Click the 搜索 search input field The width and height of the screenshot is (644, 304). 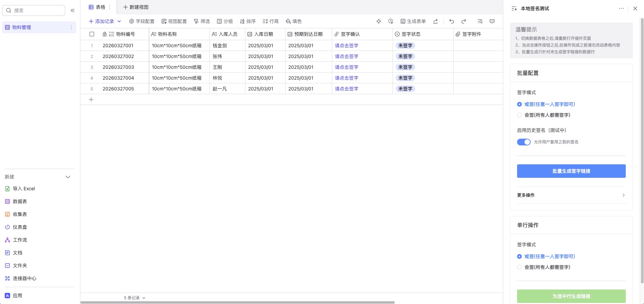click(x=37, y=10)
